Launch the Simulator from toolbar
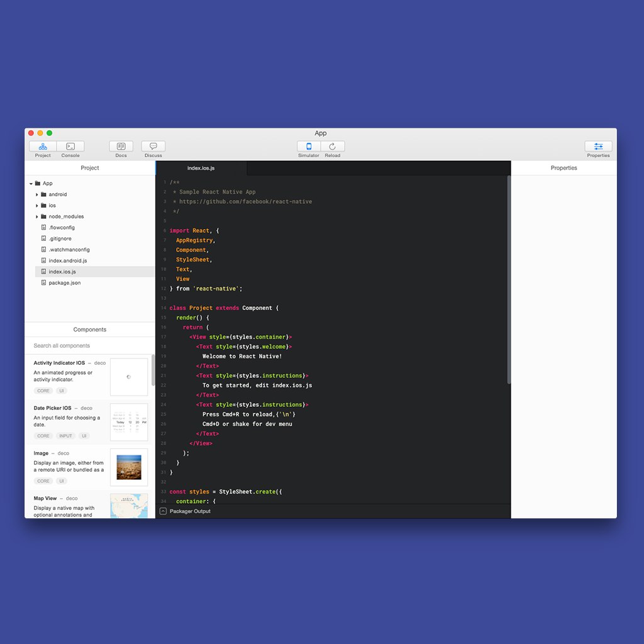Screen dimensions: 644x644 pyautogui.click(x=309, y=147)
